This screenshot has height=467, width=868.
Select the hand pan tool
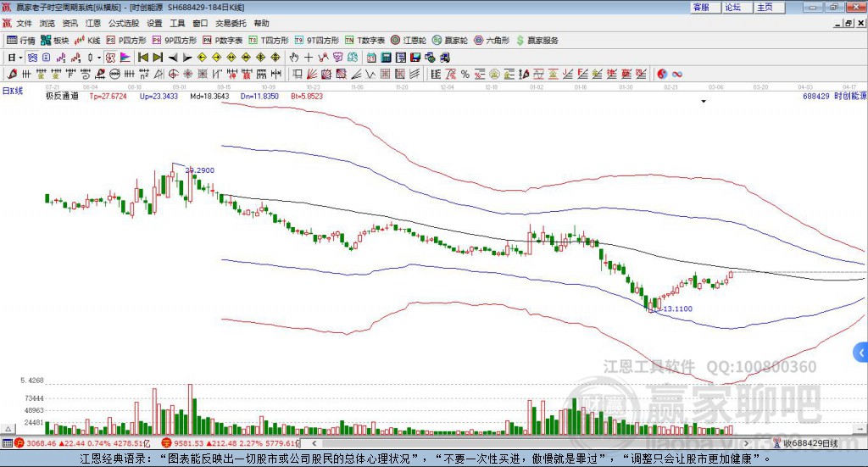click(293, 58)
